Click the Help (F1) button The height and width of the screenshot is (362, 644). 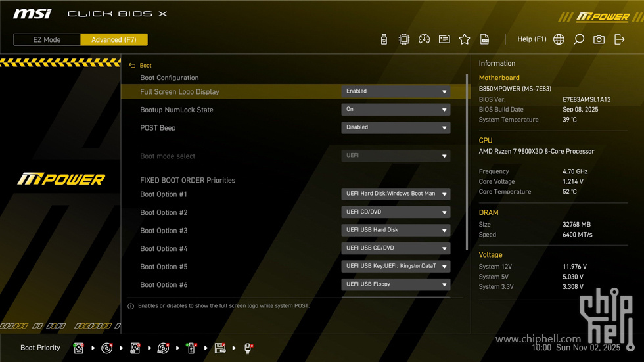(532, 39)
